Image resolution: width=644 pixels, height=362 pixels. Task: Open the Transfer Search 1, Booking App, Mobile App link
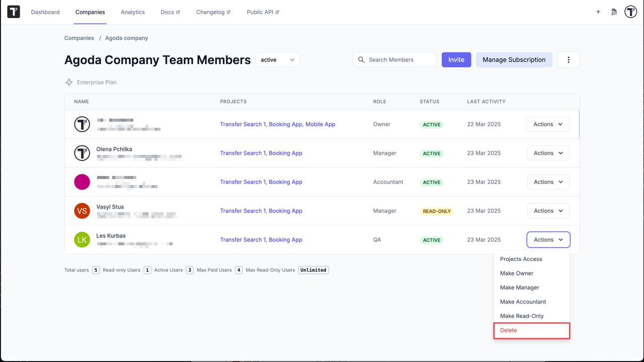point(278,124)
